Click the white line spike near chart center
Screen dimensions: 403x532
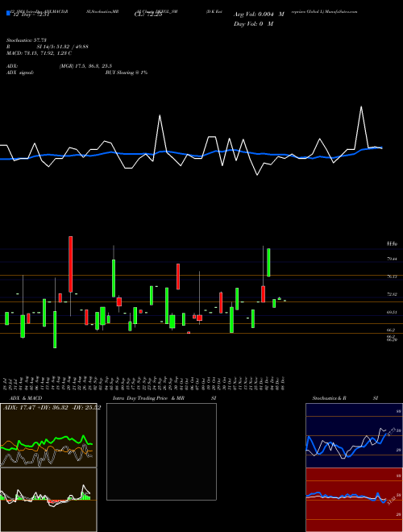(160, 116)
